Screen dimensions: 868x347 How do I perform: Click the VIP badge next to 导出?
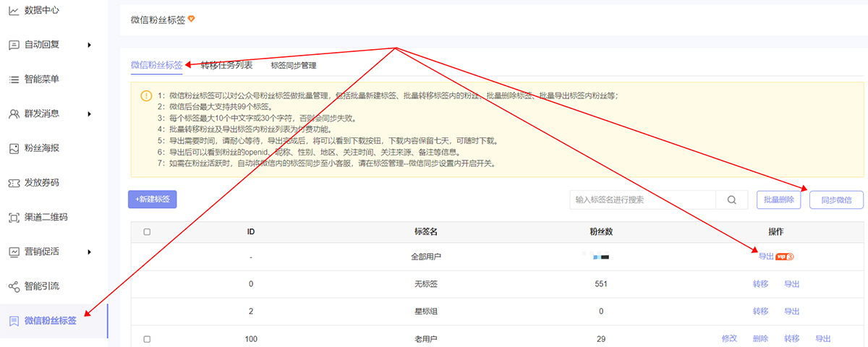pyautogui.click(x=785, y=257)
